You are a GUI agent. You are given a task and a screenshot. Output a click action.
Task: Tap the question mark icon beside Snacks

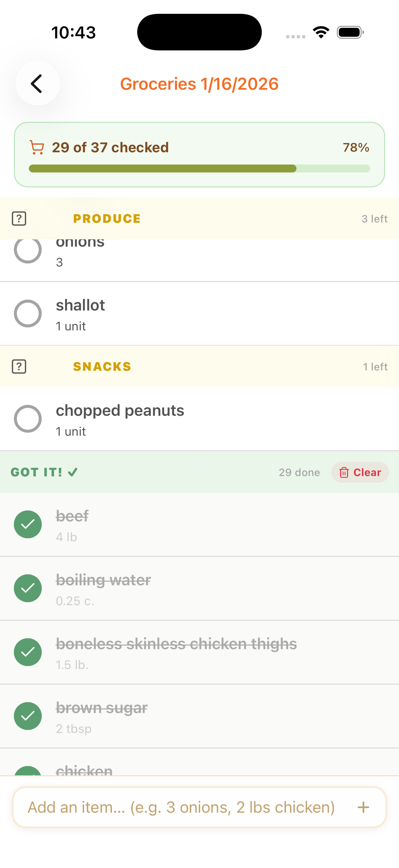(19, 366)
